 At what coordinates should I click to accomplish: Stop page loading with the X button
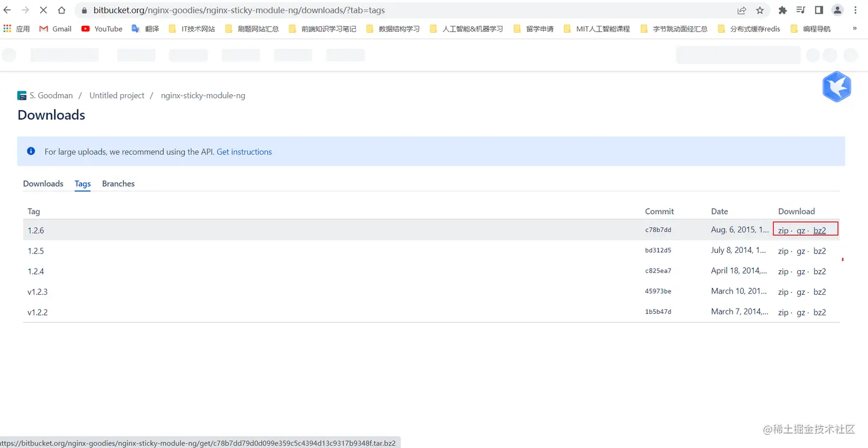tap(44, 10)
